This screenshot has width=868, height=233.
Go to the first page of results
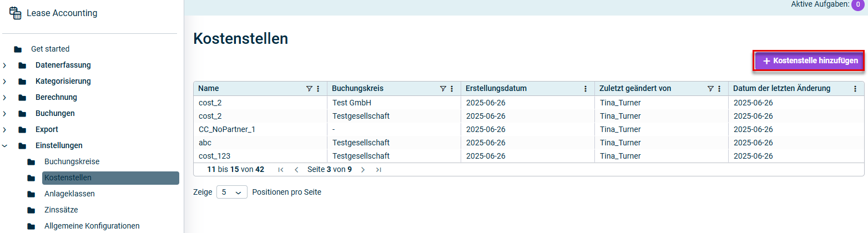281,170
